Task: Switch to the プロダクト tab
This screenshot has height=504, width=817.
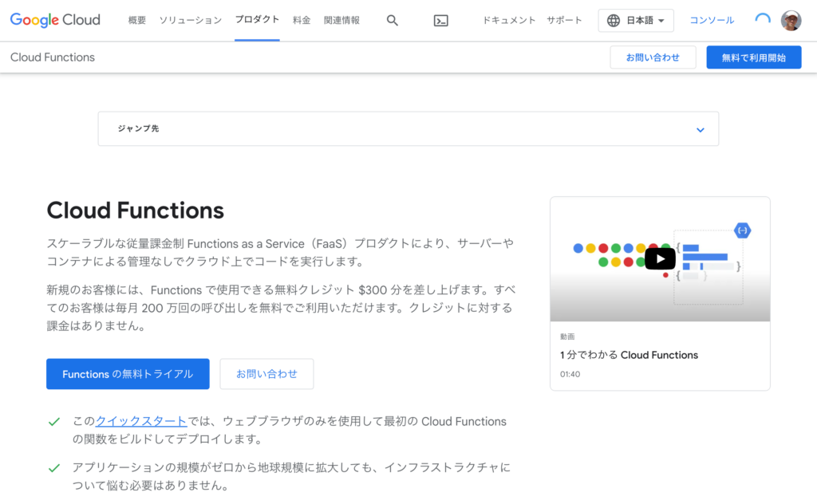Action: point(257,20)
